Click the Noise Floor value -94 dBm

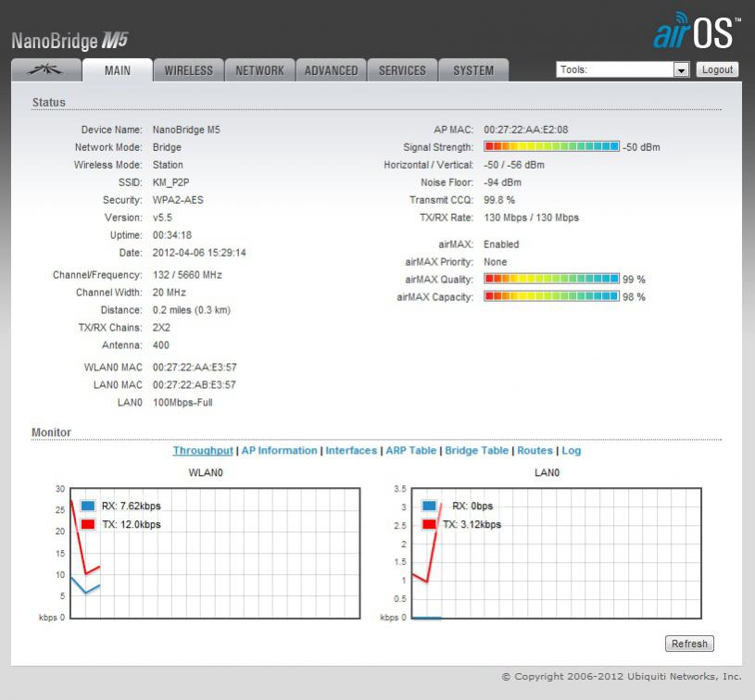click(503, 182)
